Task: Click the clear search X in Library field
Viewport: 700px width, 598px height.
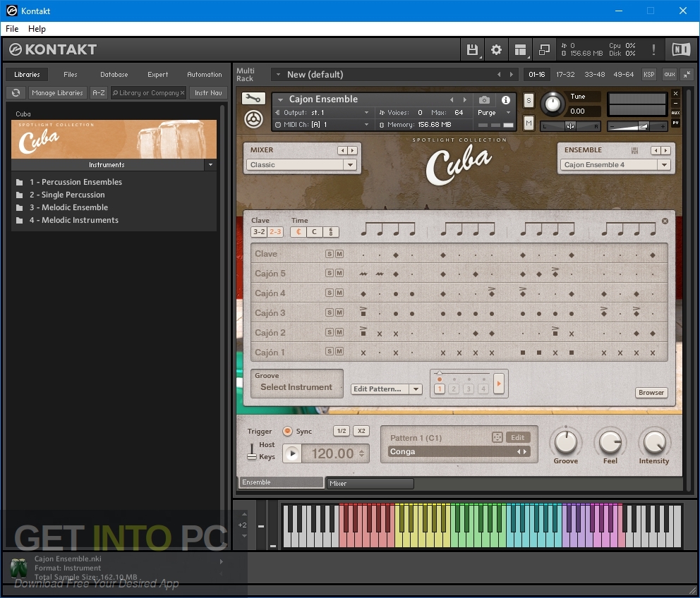Action: click(182, 93)
